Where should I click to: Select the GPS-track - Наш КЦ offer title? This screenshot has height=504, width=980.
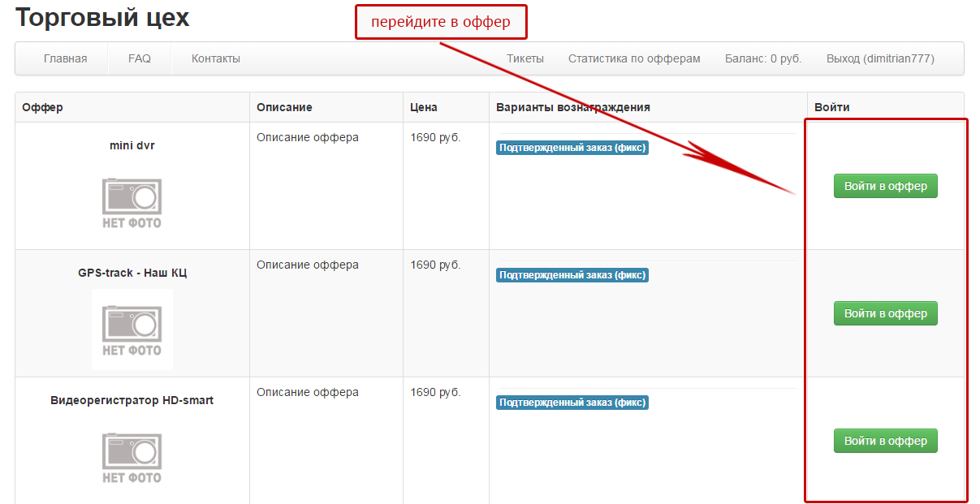[132, 273]
